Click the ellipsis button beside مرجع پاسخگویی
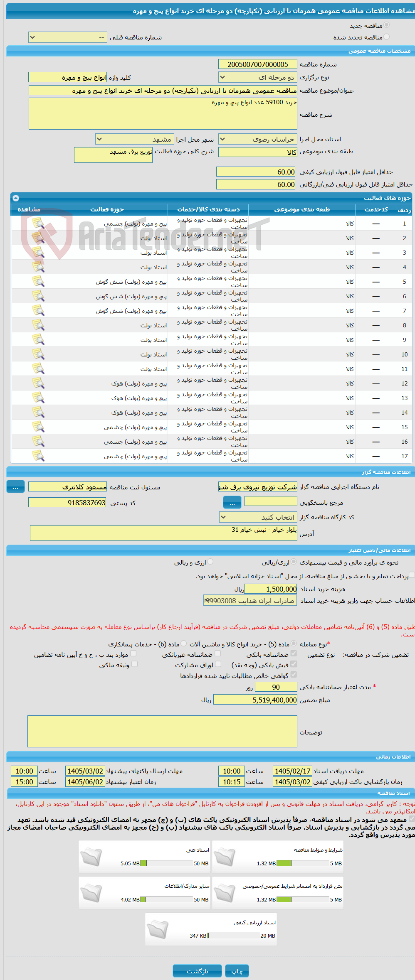The width and height of the screenshot is (415, 980). pyautogui.click(x=232, y=502)
